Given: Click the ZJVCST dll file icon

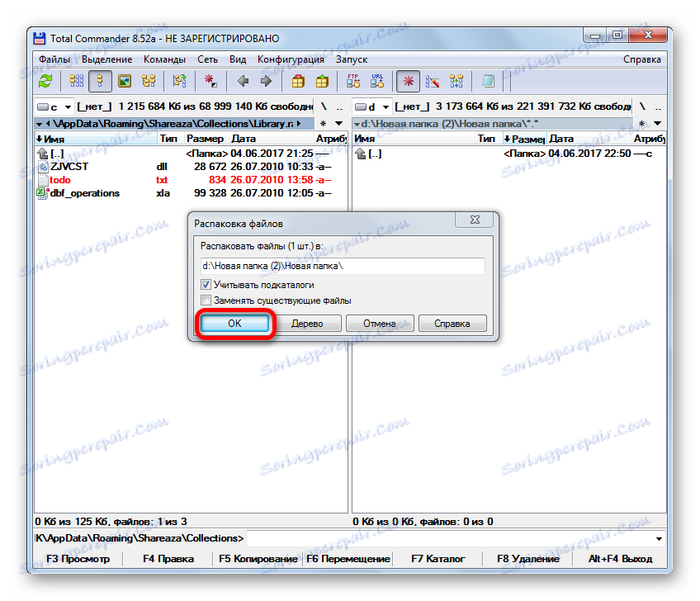Looking at the screenshot, I should pyautogui.click(x=43, y=167).
